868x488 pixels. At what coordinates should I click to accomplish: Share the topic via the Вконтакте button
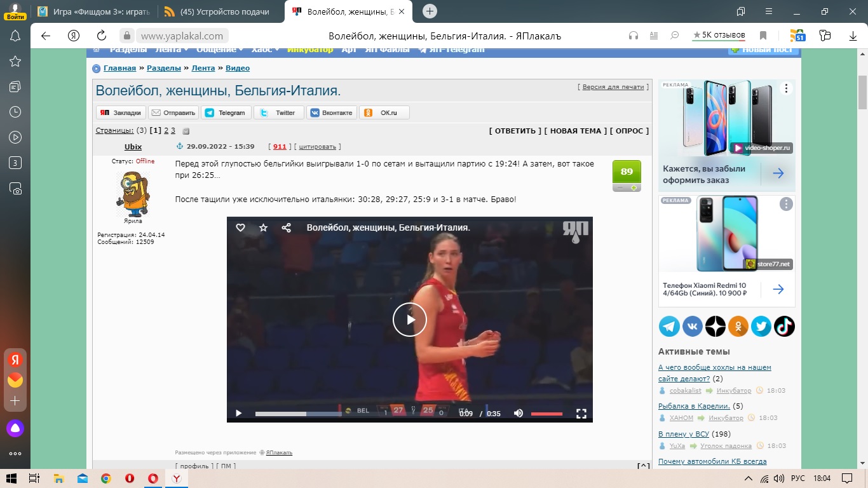[331, 112]
